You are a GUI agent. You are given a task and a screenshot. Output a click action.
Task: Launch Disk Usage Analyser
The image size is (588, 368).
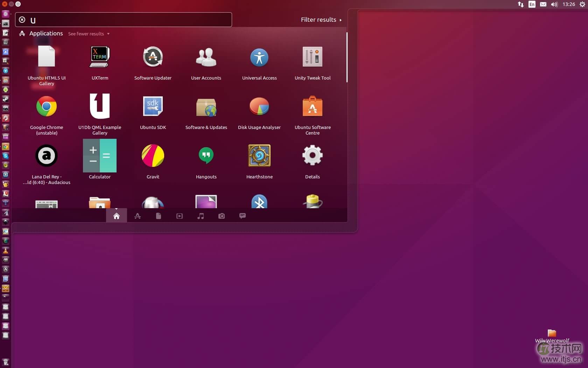coord(259,113)
